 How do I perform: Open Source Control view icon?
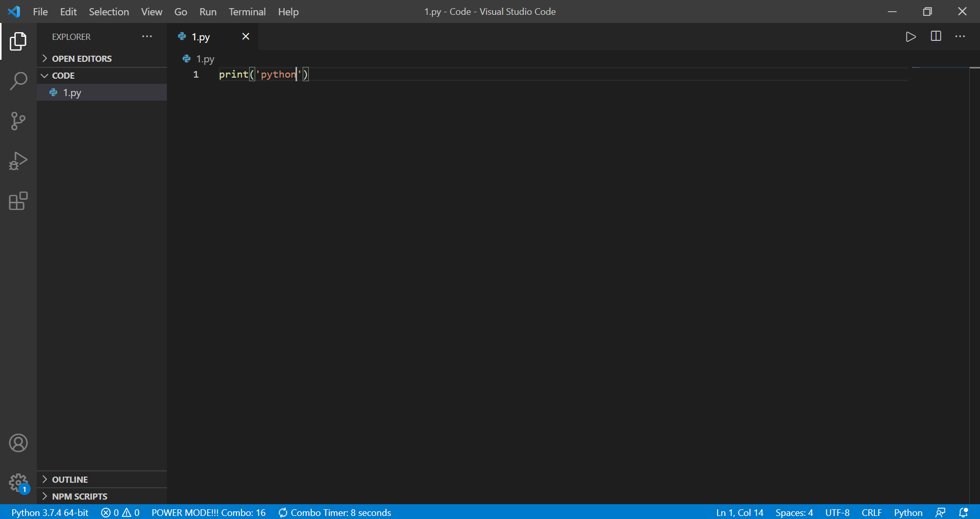click(x=18, y=121)
